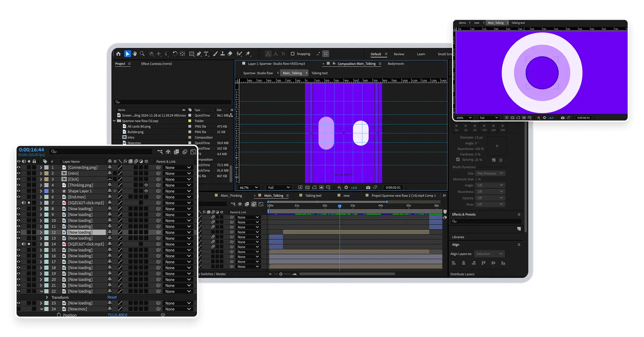
Task: Click the snapshot camera icon in main viewer
Action: (368, 188)
